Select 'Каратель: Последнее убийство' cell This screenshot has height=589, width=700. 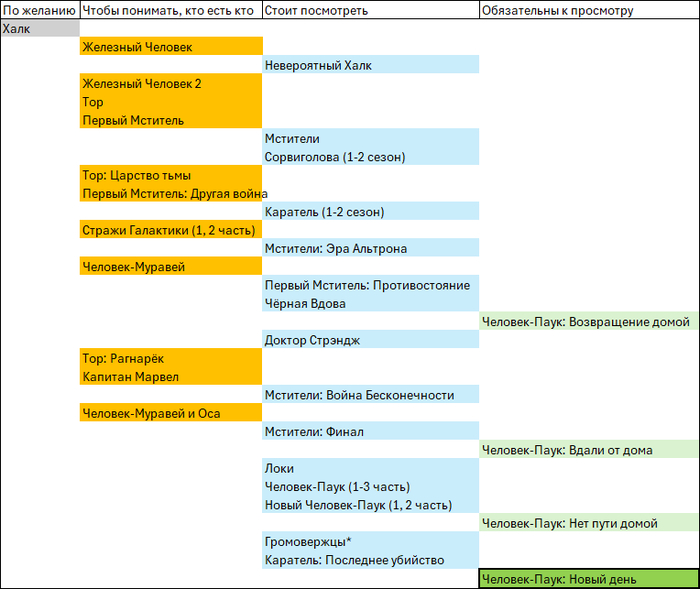(371, 559)
